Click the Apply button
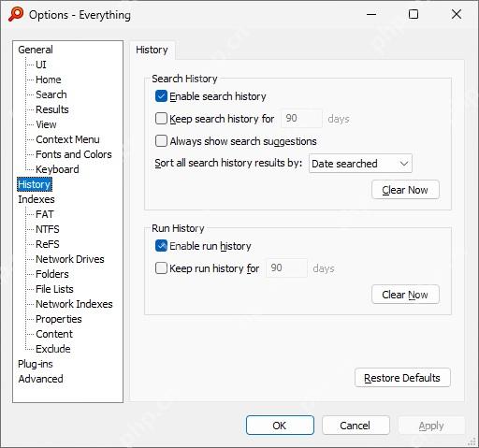The width and height of the screenshot is (479, 448). pyautogui.click(x=431, y=426)
